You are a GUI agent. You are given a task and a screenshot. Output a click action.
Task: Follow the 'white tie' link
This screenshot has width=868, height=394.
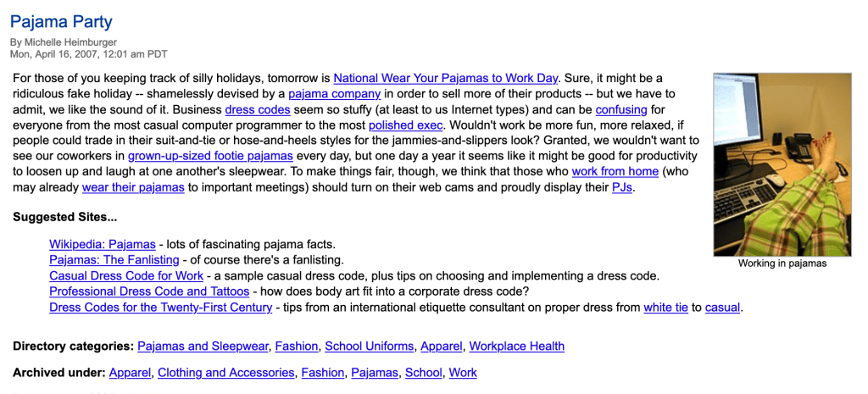(x=665, y=307)
